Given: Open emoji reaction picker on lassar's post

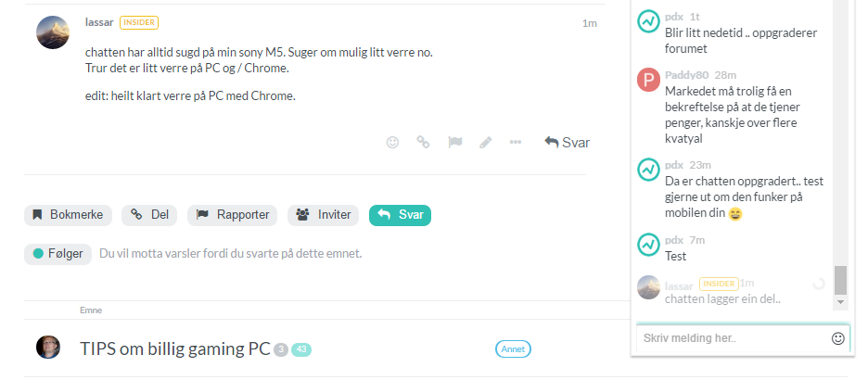Looking at the screenshot, I should click(x=392, y=143).
